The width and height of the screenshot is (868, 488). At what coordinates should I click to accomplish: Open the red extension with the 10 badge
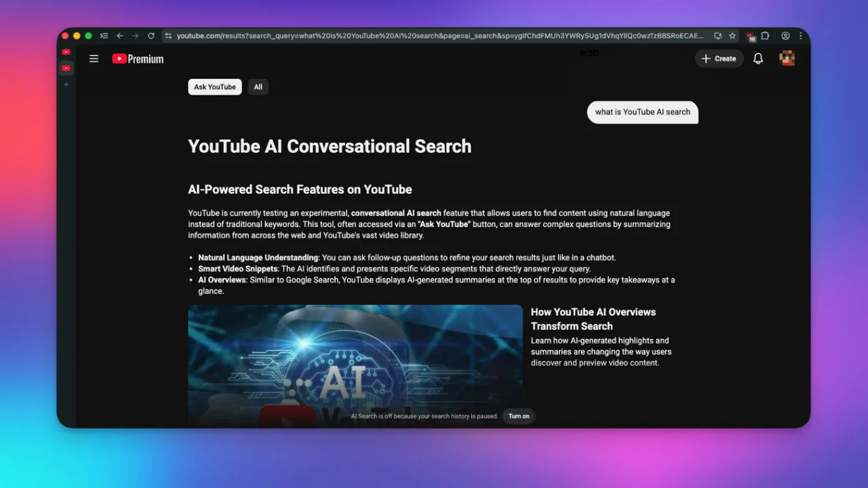[751, 37]
